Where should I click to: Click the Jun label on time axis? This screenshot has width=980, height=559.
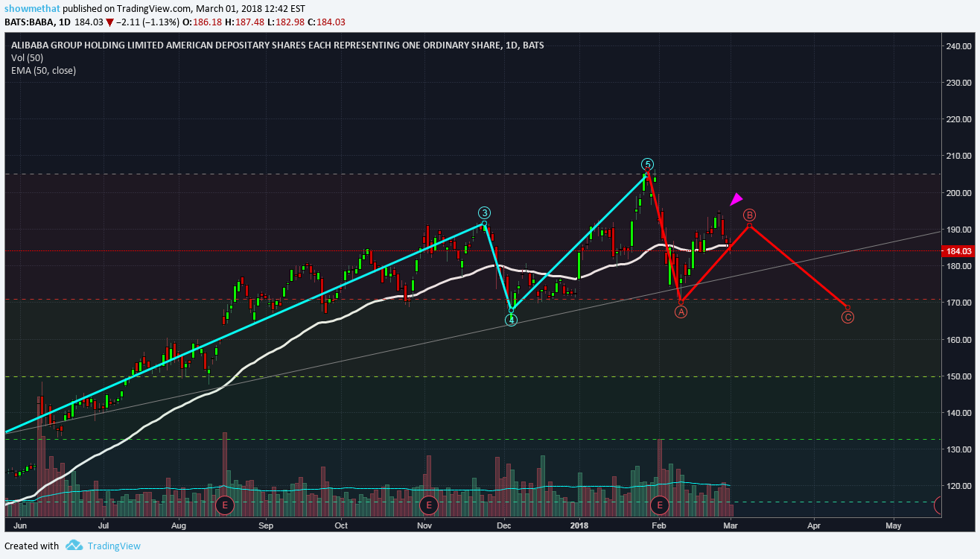(x=20, y=525)
